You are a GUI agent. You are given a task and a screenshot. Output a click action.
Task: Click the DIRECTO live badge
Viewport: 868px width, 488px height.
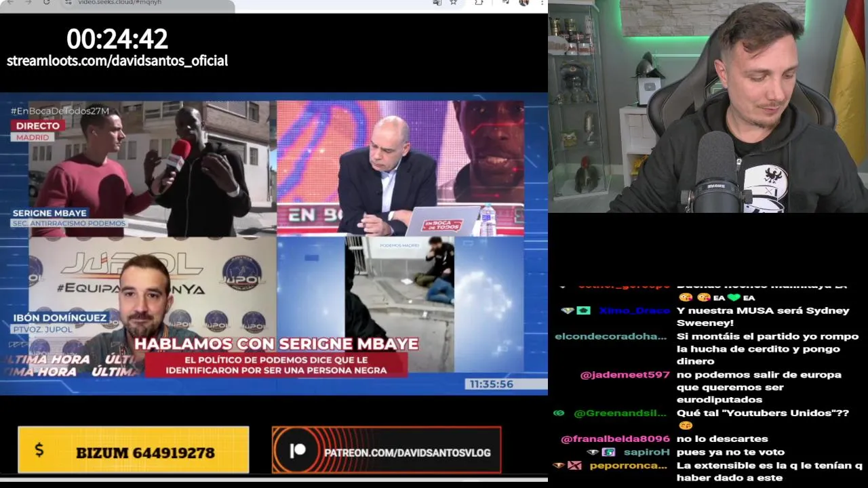(38, 125)
